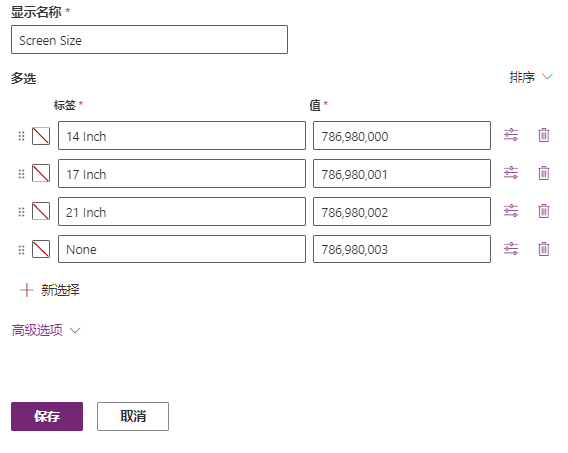
Task: Open additional properties for 17 Inch row
Action: point(511,173)
